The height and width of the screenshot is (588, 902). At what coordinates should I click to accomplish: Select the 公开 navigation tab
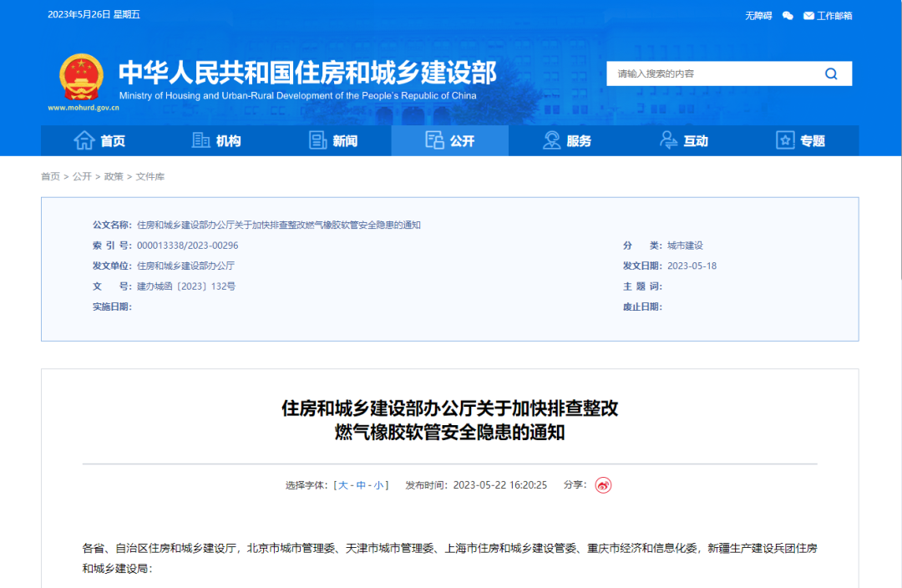point(450,140)
